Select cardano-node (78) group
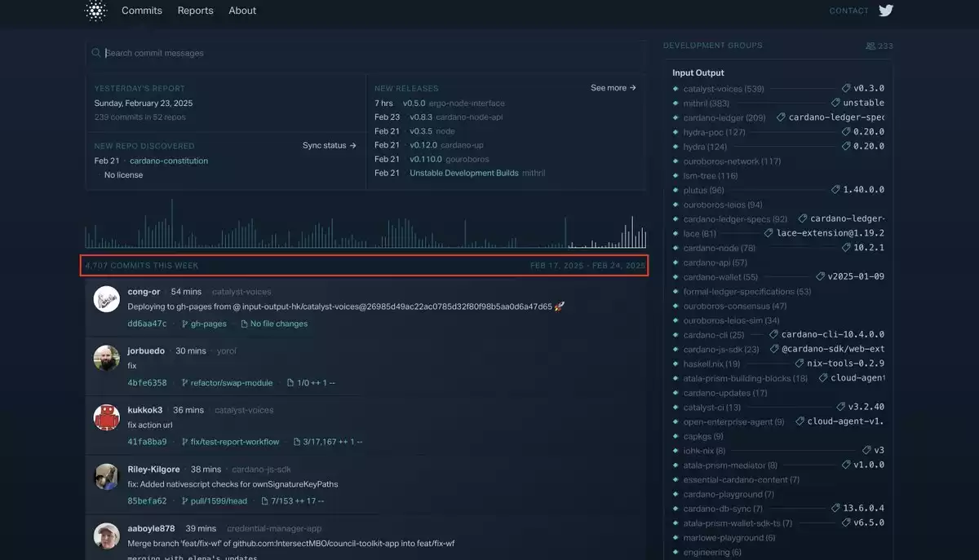The height and width of the screenshot is (560, 979). (x=720, y=248)
